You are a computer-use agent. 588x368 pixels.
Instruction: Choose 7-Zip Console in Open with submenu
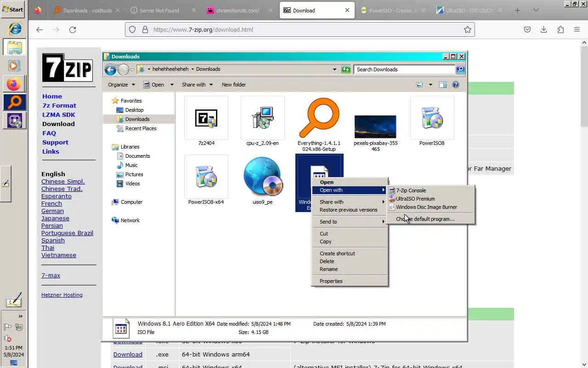430,190
